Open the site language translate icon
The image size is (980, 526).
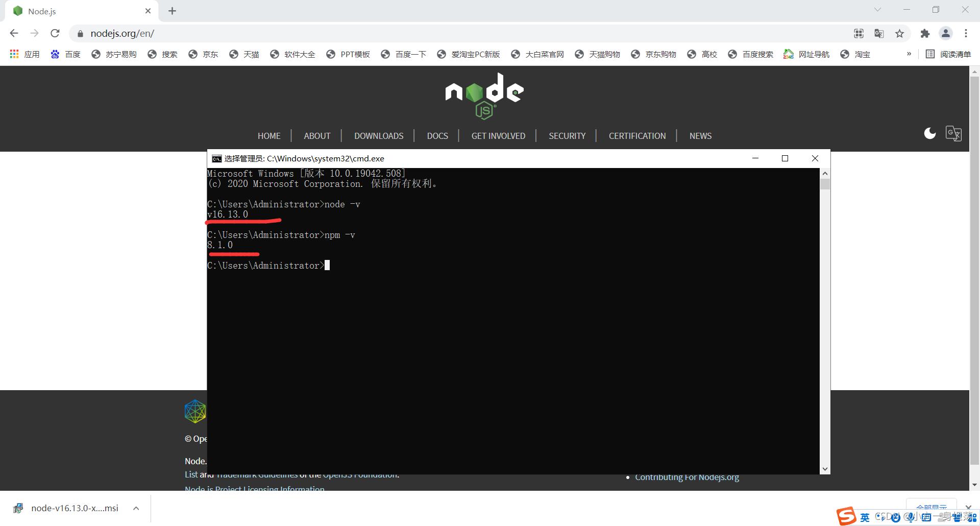coord(953,134)
